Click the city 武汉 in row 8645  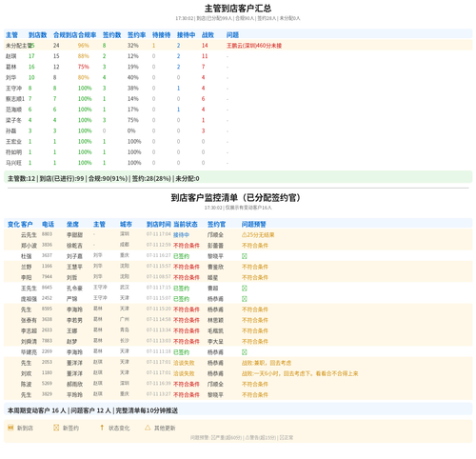point(125,288)
